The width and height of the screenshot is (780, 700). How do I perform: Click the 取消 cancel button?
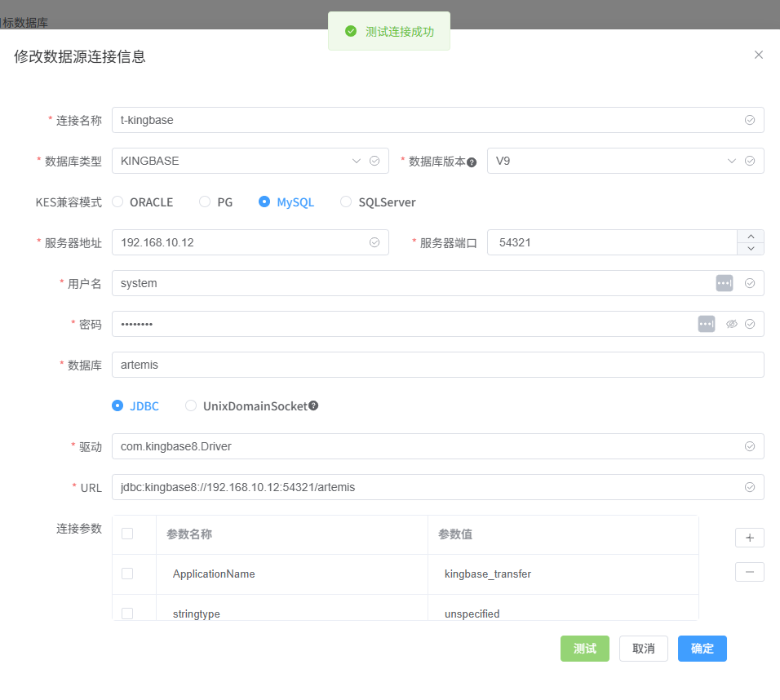tap(643, 649)
